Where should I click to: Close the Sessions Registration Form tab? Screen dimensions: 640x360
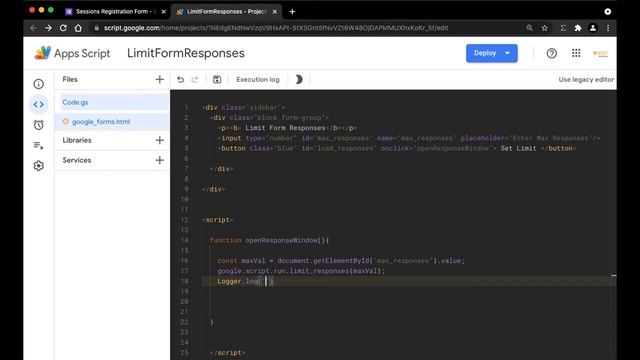[164, 12]
